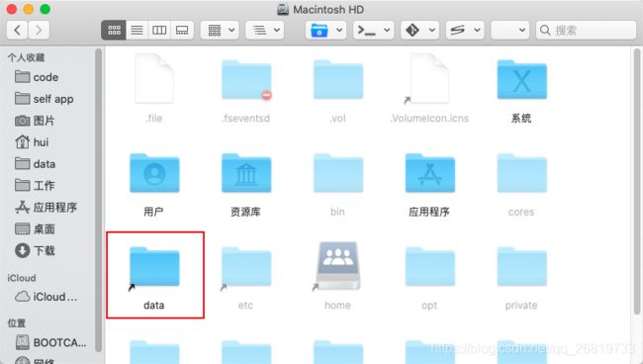The width and height of the screenshot is (643, 364).
Task: Select the cores folder
Action: pos(521,173)
